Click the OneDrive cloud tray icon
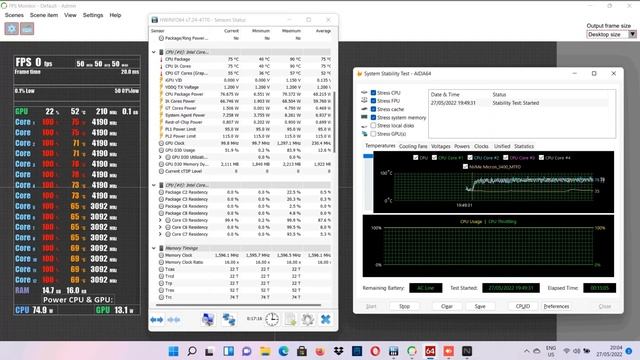640x360 pixels. 537,351
